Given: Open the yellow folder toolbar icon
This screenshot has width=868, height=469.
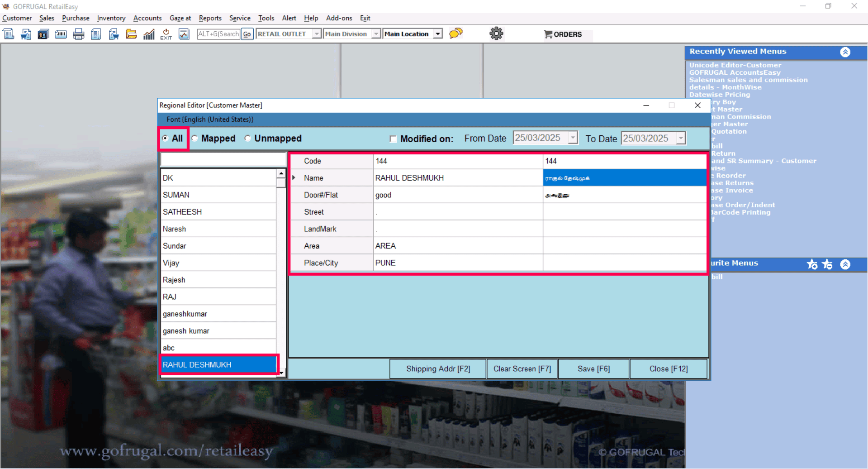Looking at the screenshot, I should pyautogui.click(x=131, y=34).
